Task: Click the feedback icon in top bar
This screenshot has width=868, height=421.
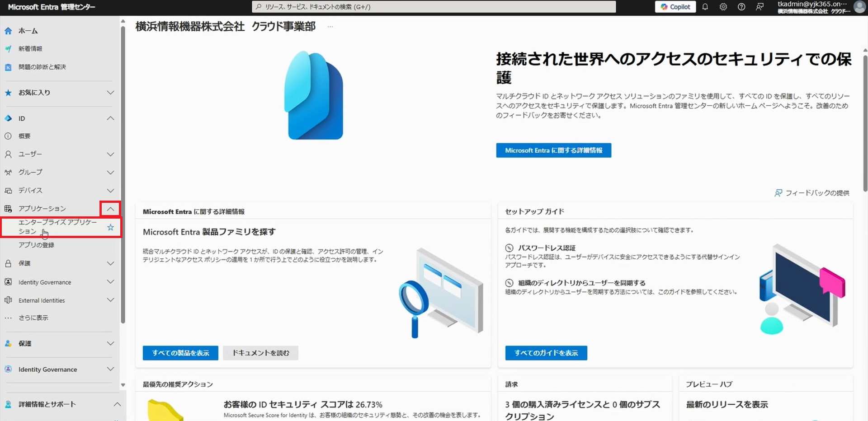Action: [x=759, y=7]
